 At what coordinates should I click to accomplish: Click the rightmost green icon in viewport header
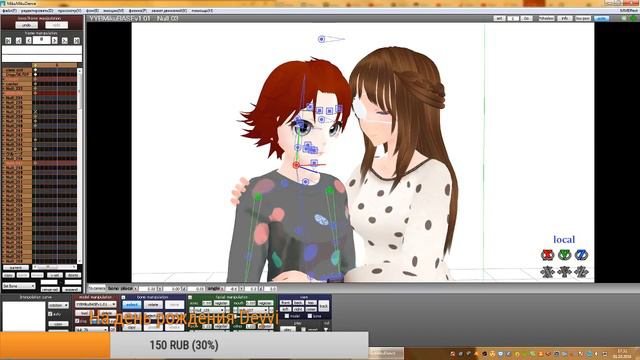click(x=633, y=18)
